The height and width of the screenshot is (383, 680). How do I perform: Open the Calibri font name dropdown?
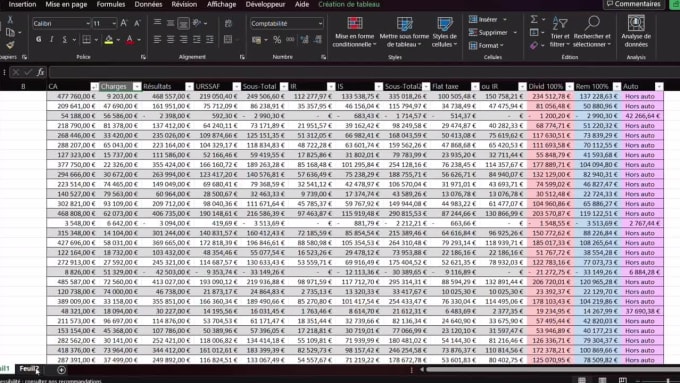pos(88,23)
